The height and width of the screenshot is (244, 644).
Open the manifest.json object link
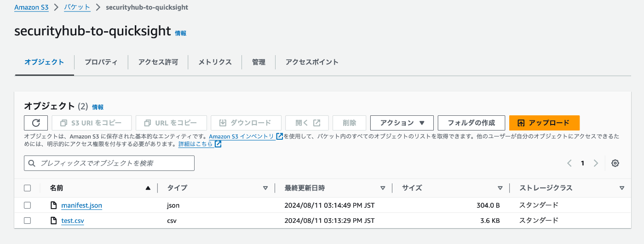[81, 205]
